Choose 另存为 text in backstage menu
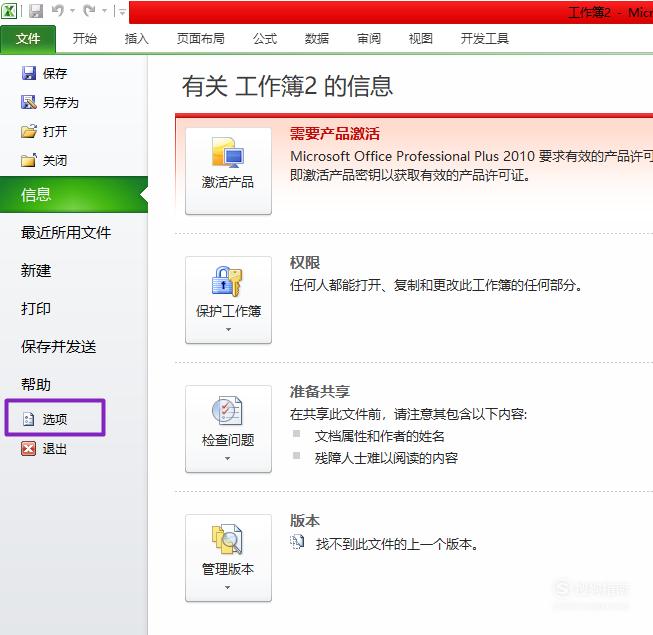 61,102
